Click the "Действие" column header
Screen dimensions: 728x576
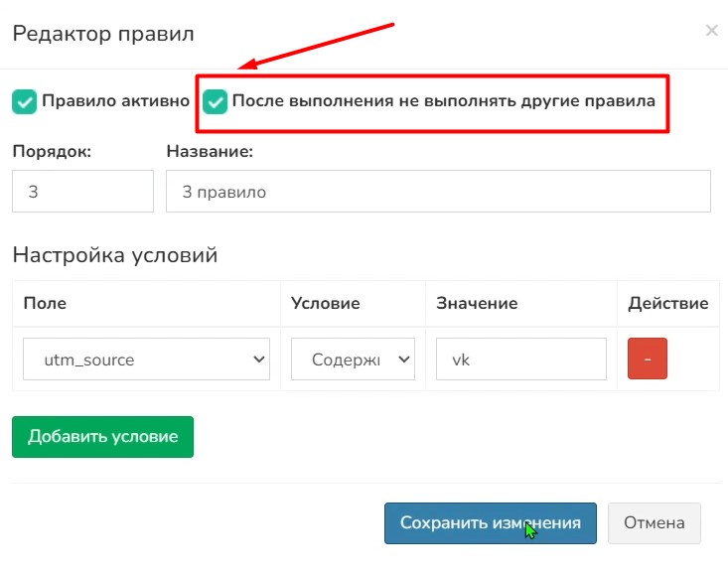[667, 304]
